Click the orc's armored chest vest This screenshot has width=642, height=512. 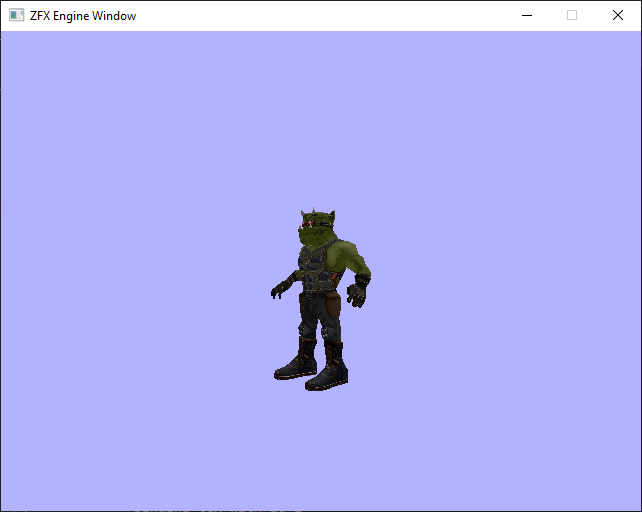(x=315, y=268)
